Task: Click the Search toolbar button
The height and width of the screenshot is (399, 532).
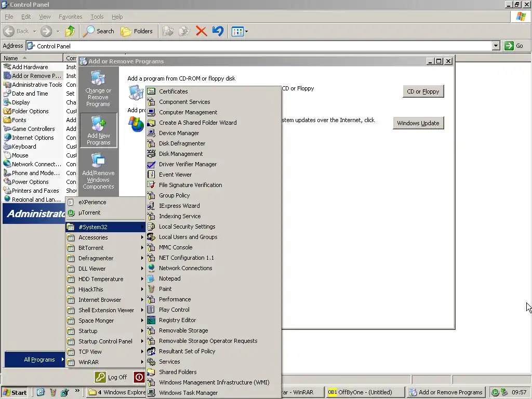Action: [98, 31]
